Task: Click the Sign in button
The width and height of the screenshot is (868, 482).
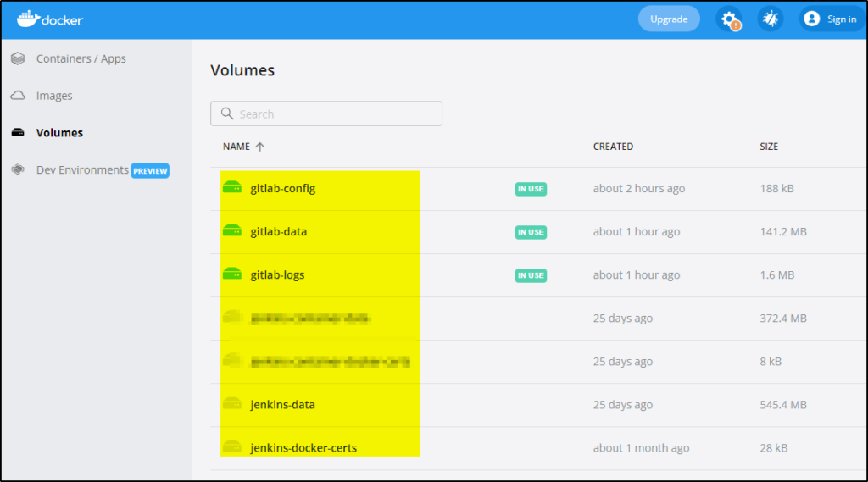Action: (x=832, y=19)
